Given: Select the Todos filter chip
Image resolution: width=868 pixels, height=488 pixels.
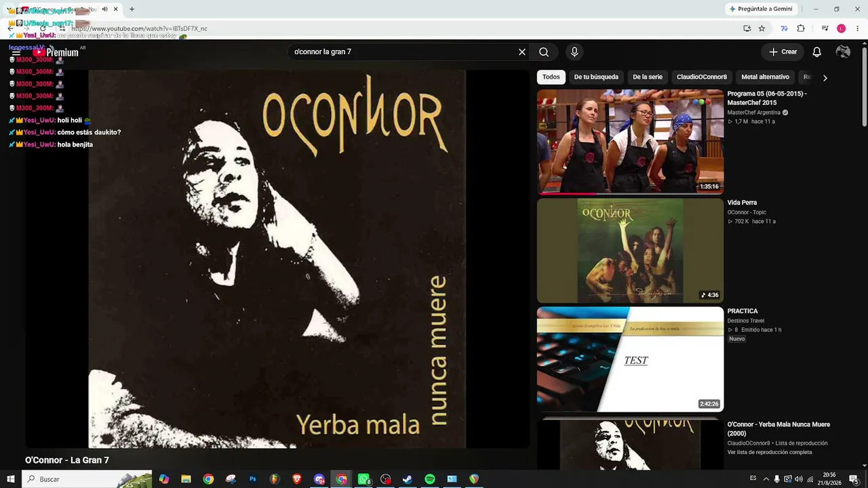Looking at the screenshot, I should [551, 77].
